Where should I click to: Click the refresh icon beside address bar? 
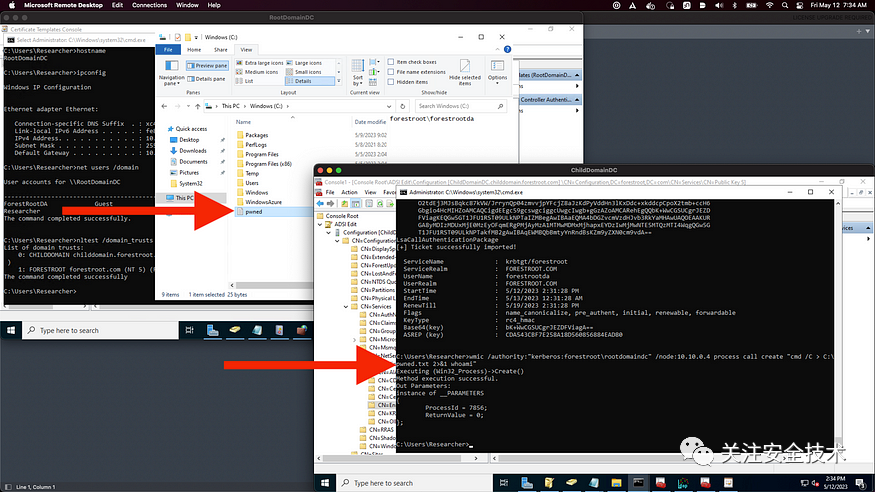[403, 106]
